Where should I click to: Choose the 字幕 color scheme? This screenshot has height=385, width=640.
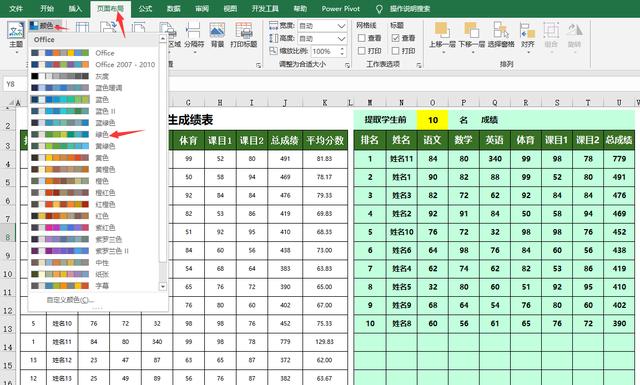(94, 286)
